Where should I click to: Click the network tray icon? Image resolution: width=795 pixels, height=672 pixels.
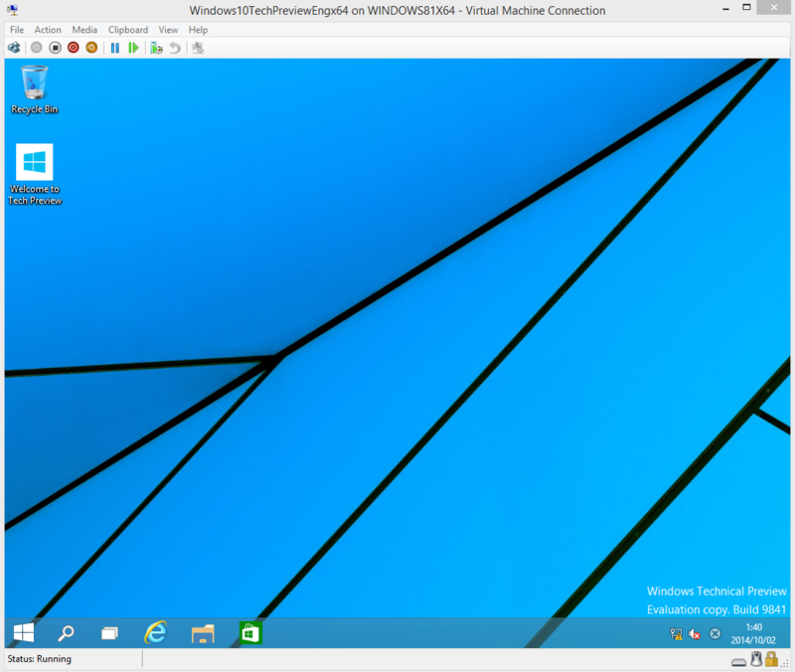(676, 633)
